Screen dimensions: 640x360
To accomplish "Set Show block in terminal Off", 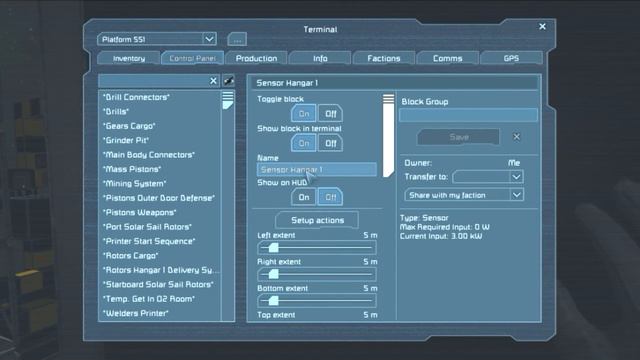I will pos(330,143).
